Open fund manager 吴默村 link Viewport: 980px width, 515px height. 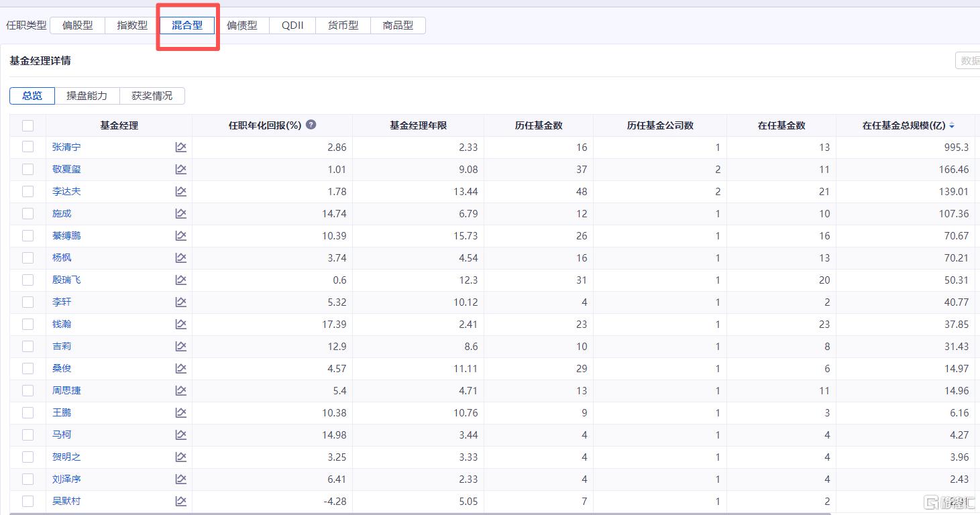click(66, 501)
